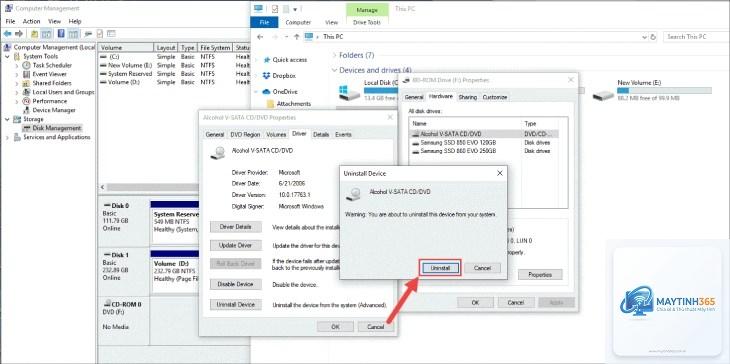Click OneDrive cloud icon in Explorer pane
730x364 pixels.
[266, 92]
